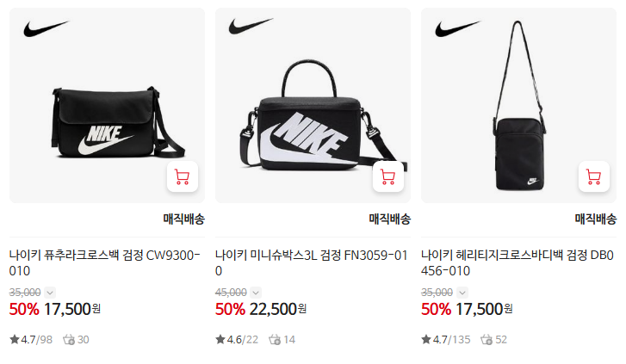Image resolution: width=626 pixels, height=364 pixels.
Task: Open 나이키 미니슈박스3L 검정 FN3059-010 title link
Action: (311, 263)
